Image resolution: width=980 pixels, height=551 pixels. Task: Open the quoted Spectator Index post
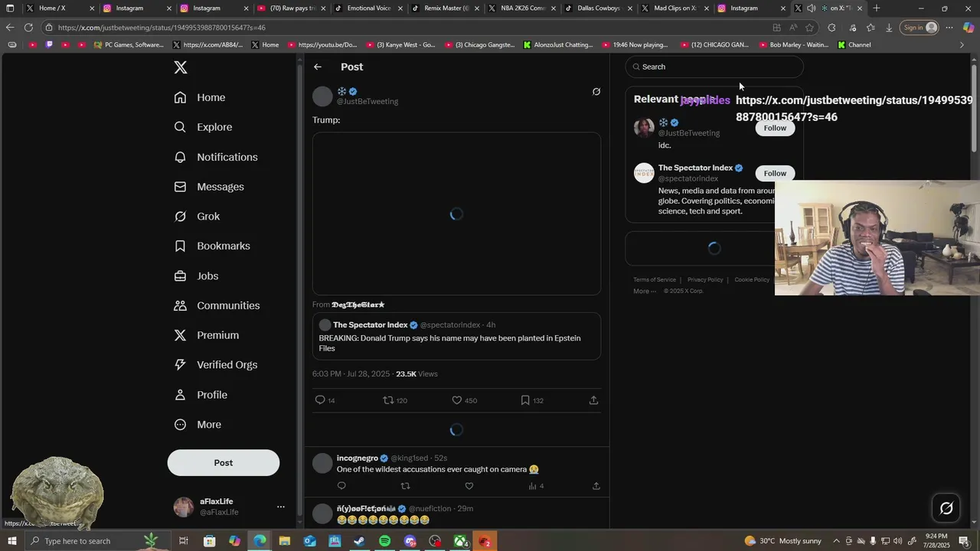coord(456,337)
